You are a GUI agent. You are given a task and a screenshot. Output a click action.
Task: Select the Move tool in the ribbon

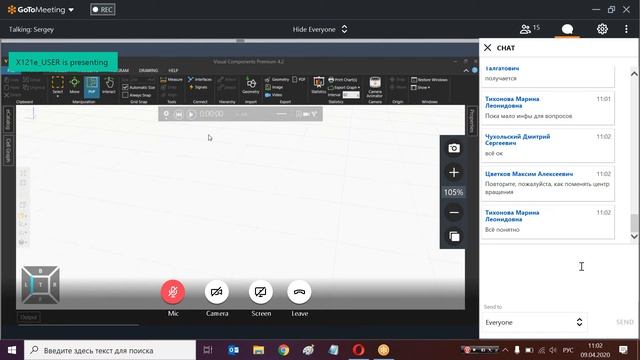pyautogui.click(x=74, y=85)
